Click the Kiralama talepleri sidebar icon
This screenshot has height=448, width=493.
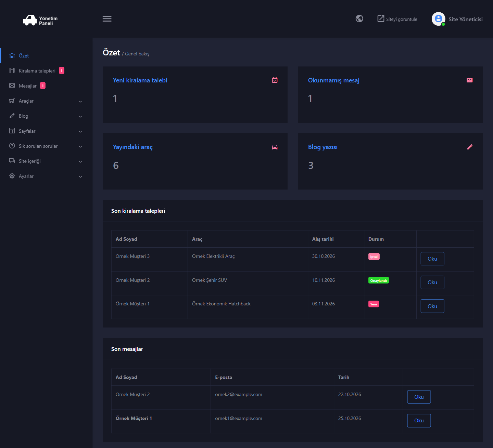pos(12,70)
